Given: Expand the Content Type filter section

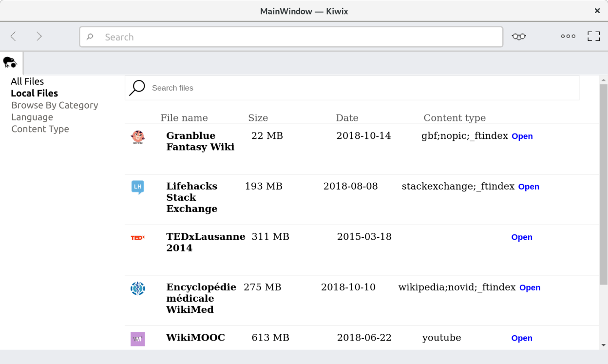Looking at the screenshot, I should pos(40,129).
